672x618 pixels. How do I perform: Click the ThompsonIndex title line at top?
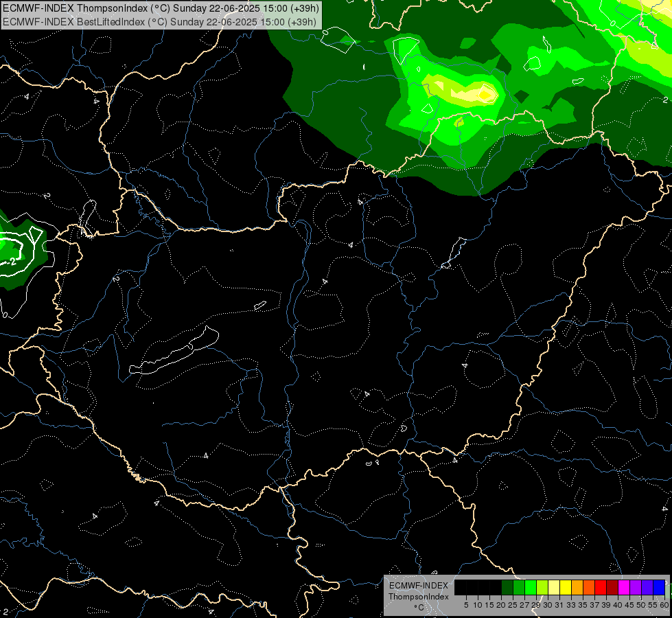pos(161,8)
